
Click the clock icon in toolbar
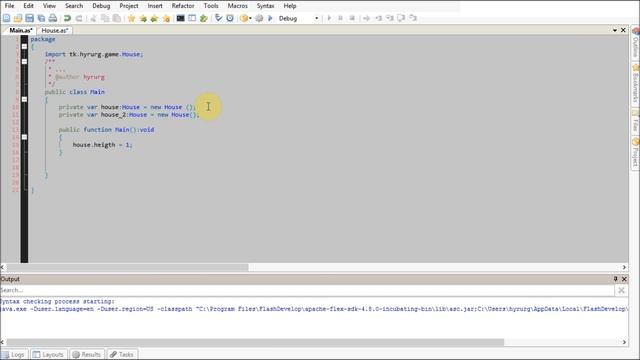tap(230, 18)
